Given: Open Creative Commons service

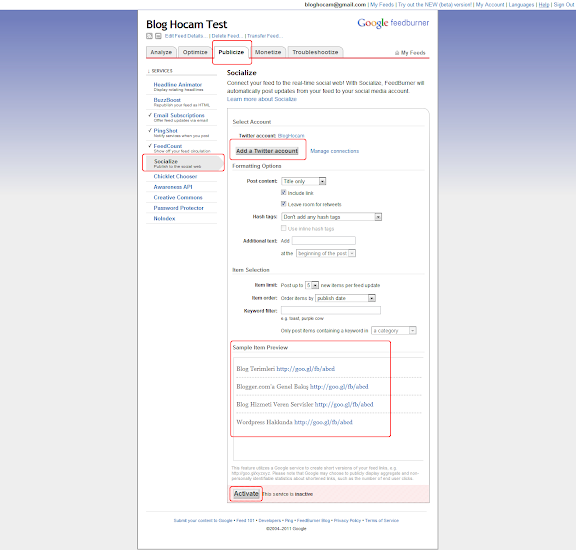Looking at the screenshot, I should 178,198.
